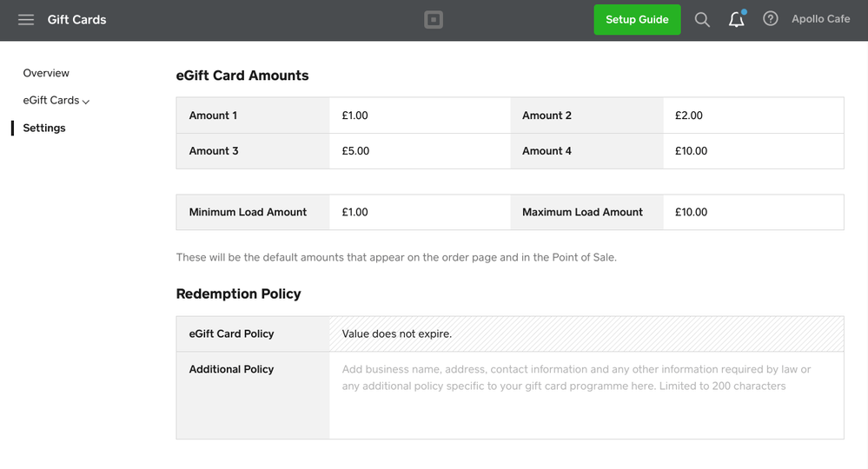The width and height of the screenshot is (868, 469).
Task: Click the Square logo icon
Action: (x=434, y=19)
